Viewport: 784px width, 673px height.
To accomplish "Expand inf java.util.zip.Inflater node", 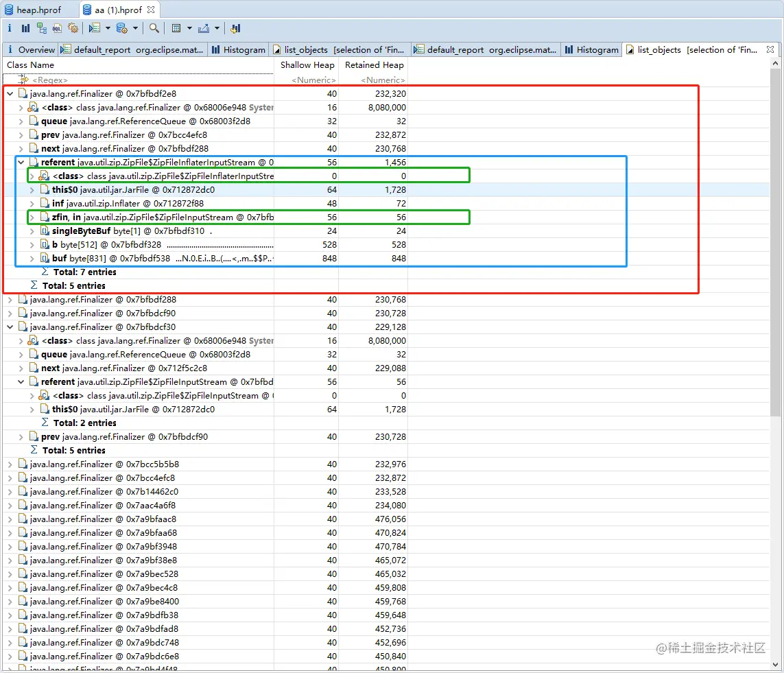I will (x=32, y=204).
